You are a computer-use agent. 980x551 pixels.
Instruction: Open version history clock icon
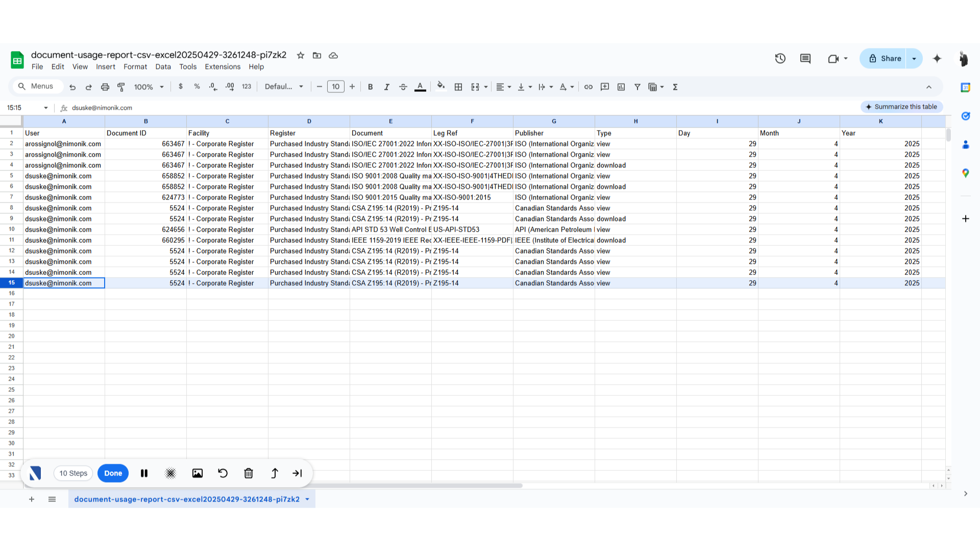click(780, 59)
